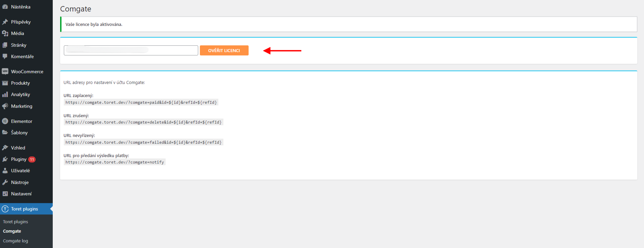Click the Analytiky bar chart icon
Screen dimensions: 644x248
[x=5, y=95]
